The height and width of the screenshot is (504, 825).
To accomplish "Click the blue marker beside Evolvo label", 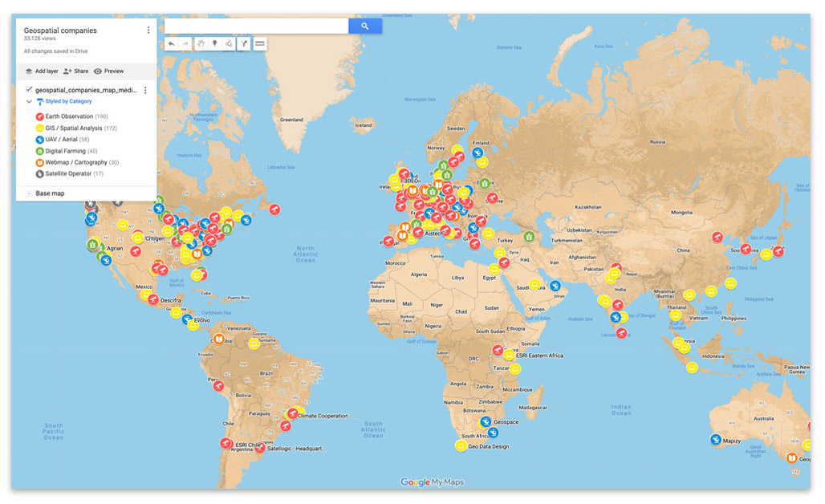I will [x=187, y=319].
